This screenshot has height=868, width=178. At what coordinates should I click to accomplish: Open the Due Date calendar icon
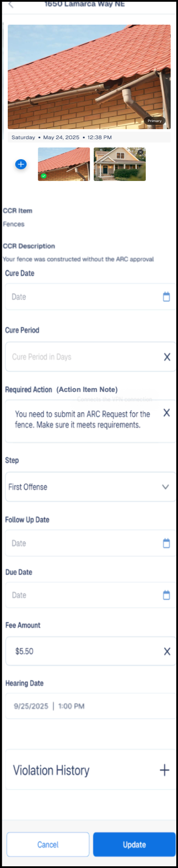(166, 595)
